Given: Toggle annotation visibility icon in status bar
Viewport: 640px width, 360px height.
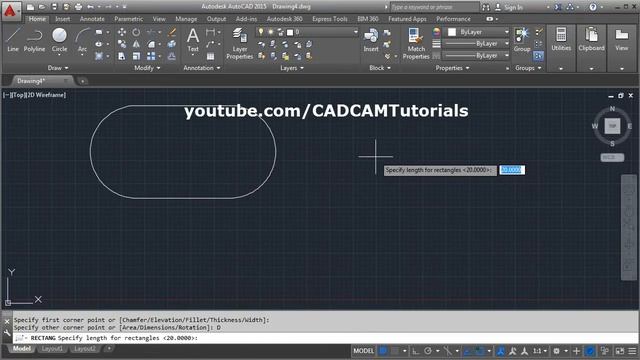Looking at the screenshot, I should 500,351.
